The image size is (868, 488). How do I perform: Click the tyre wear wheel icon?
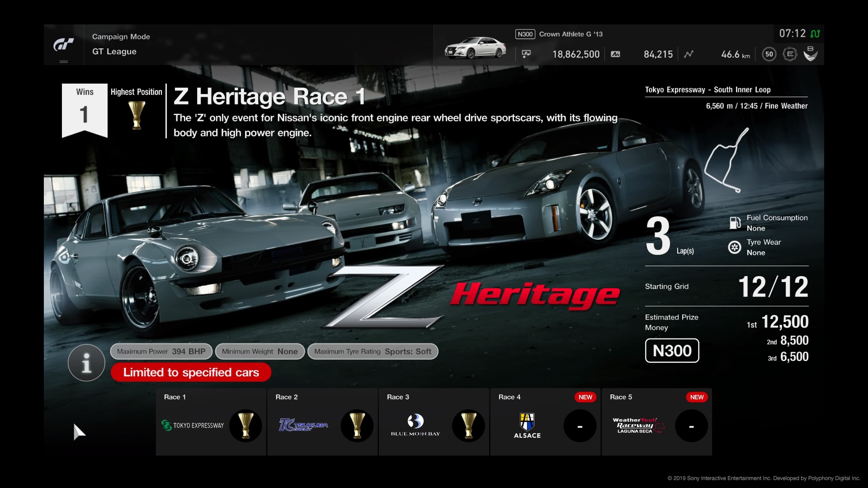(735, 247)
